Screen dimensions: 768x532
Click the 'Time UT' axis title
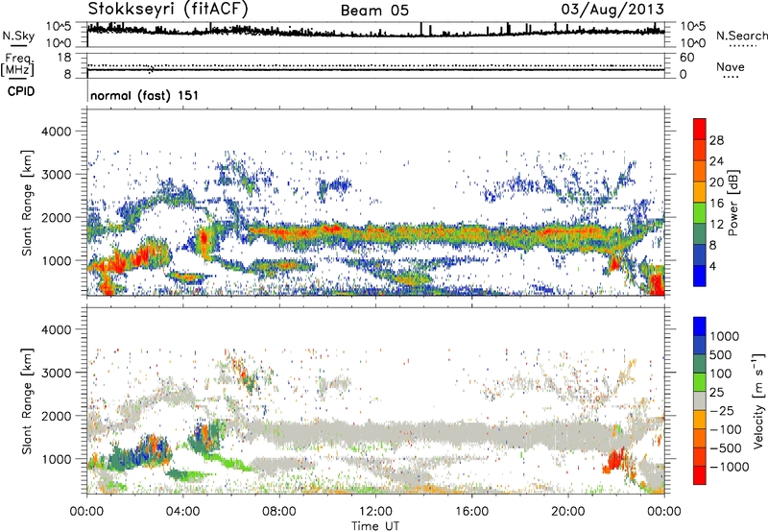pyautogui.click(x=375, y=526)
